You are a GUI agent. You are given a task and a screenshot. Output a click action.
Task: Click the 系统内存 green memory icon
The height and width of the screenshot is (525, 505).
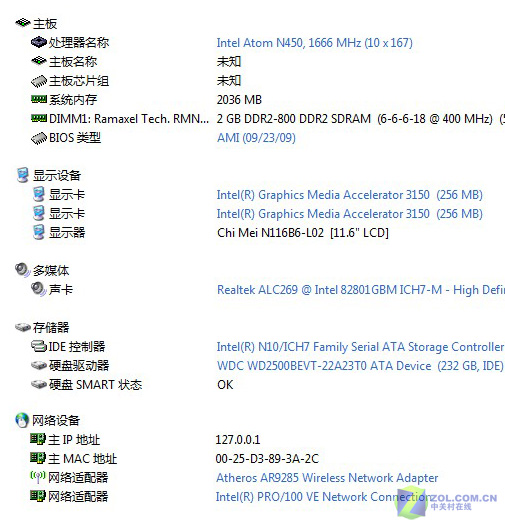point(39,99)
